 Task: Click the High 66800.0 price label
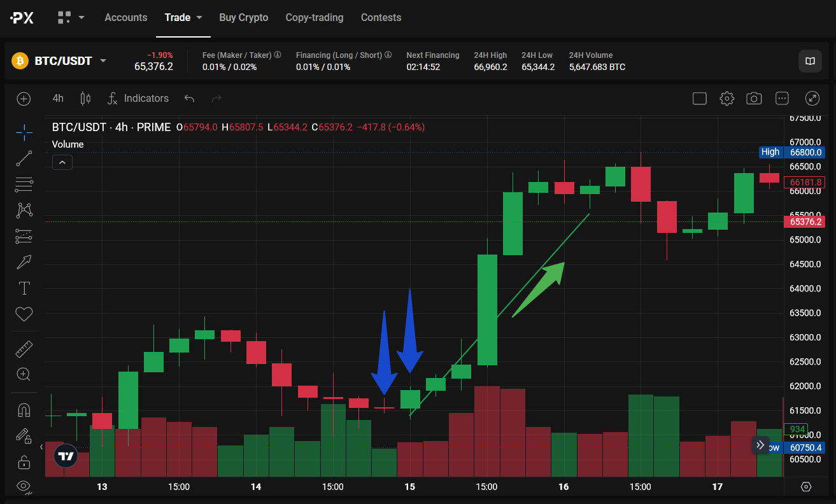[792, 152]
